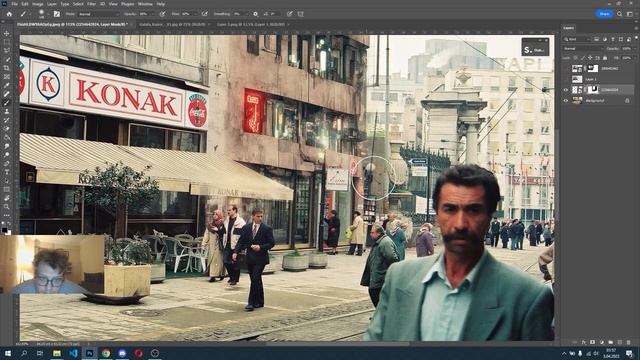
Task: Click the blue Share button
Action: tap(604, 14)
